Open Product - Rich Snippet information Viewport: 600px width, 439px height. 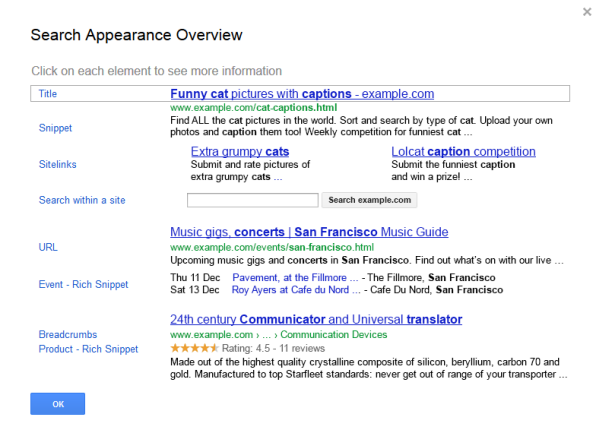[x=88, y=349]
